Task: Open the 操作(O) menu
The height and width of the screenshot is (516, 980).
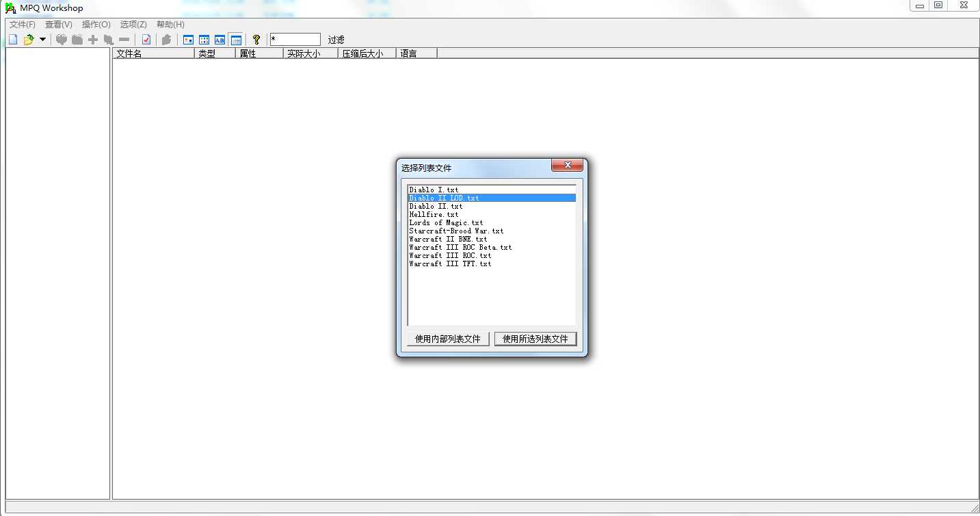Action: coord(96,25)
